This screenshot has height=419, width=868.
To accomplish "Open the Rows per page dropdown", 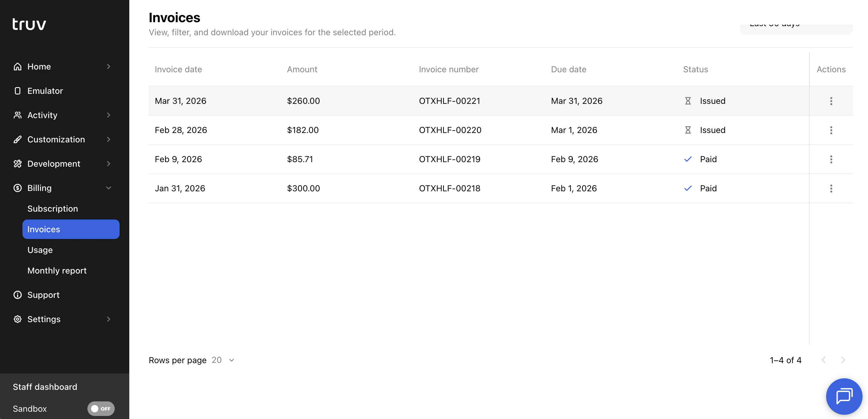I will click(x=222, y=360).
